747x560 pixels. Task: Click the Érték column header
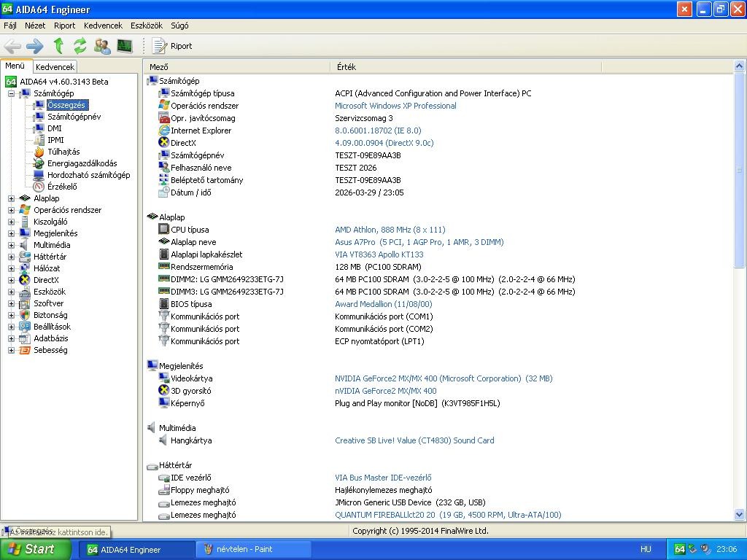click(x=466, y=67)
